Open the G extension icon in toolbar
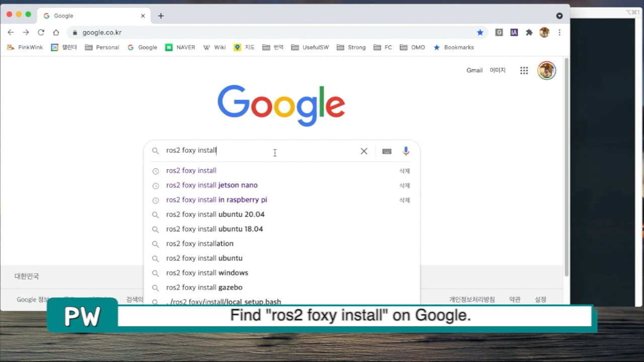 (499, 32)
